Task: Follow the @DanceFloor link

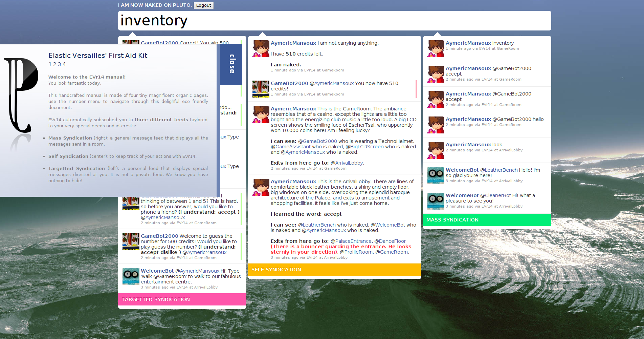Action: tap(392, 241)
